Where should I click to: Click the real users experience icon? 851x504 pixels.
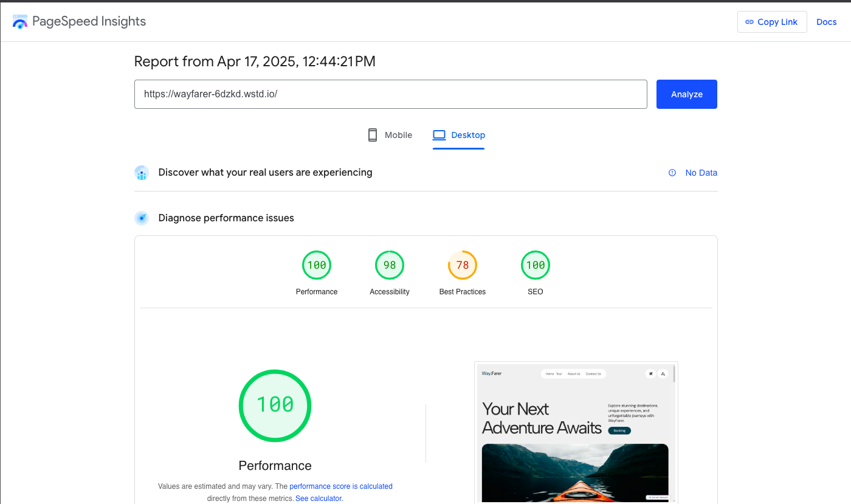tap(142, 173)
